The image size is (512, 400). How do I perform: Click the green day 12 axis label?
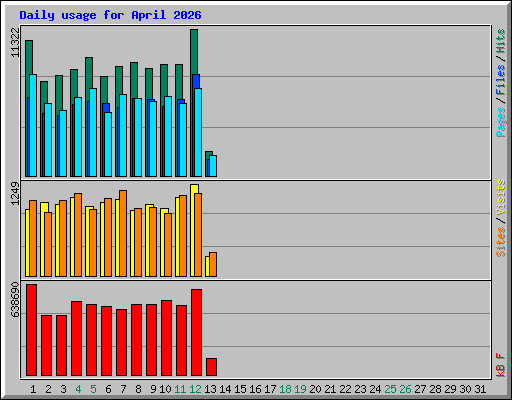(x=195, y=389)
